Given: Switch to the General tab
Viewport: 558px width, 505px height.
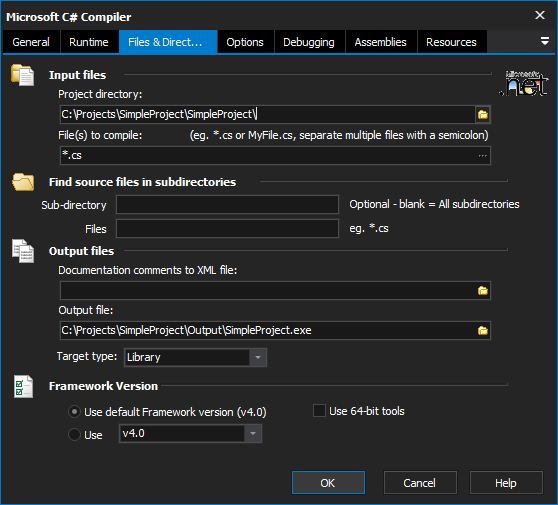Looking at the screenshot, I should pos(31,42).
